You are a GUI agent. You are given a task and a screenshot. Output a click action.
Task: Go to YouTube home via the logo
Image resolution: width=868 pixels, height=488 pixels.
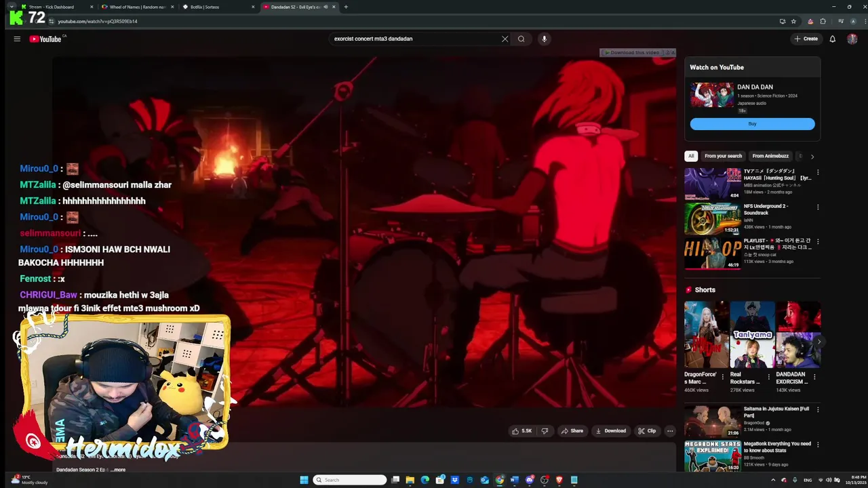[45, 39]
